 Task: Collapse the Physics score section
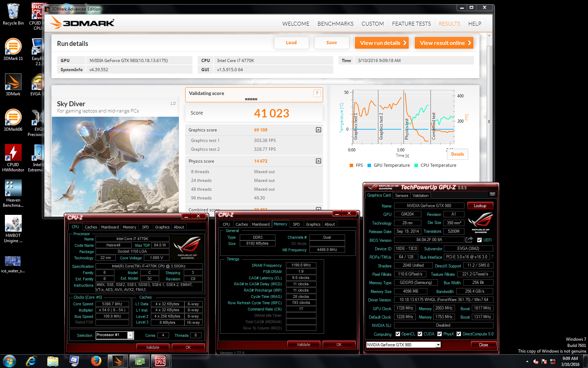tap(318, 161)
